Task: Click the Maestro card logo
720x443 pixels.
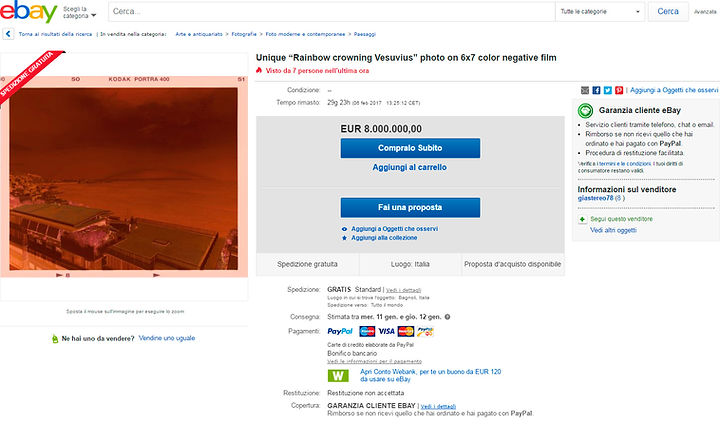Action: 367,331
